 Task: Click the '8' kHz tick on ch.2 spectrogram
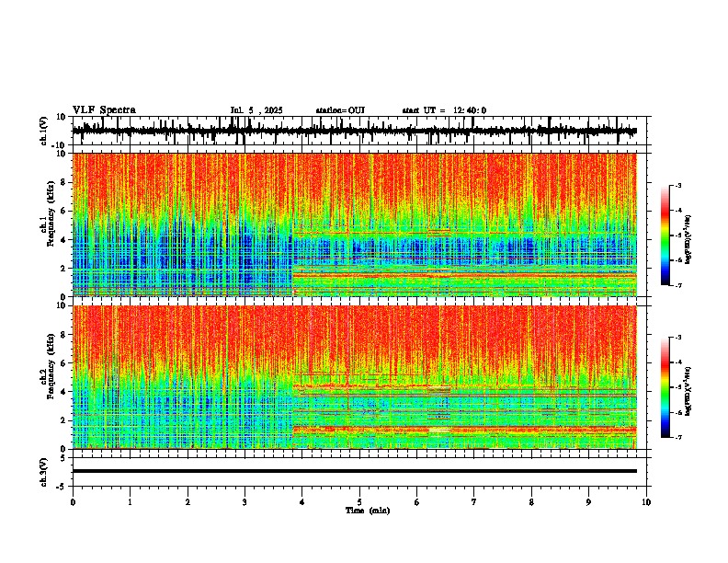click(x=64, y=335)
